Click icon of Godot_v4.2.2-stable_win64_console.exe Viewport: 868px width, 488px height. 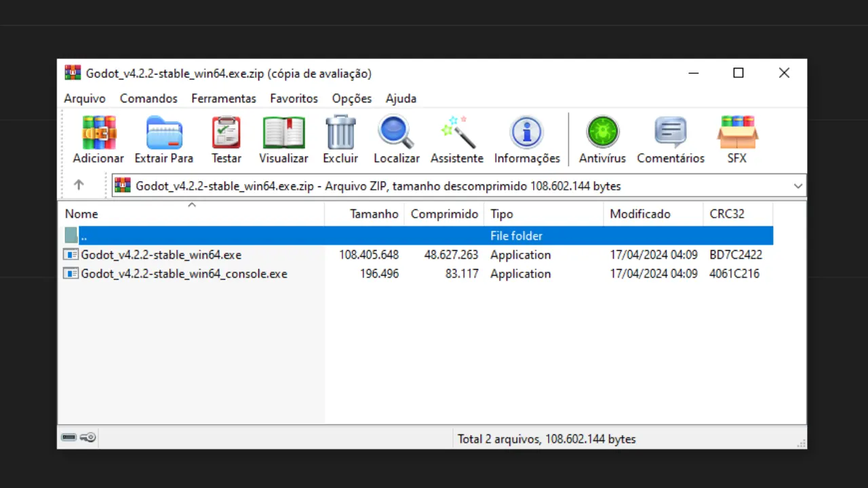pos(71,274)
